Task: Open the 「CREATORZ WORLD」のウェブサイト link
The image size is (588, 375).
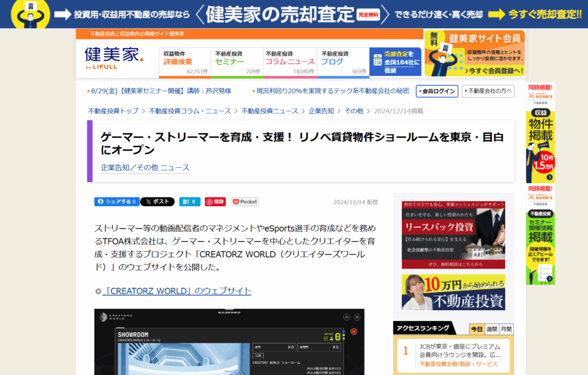Action: 177,291
